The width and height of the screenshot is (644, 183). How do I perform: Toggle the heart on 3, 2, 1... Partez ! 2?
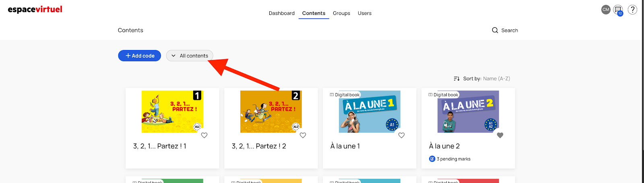(303, 135)
